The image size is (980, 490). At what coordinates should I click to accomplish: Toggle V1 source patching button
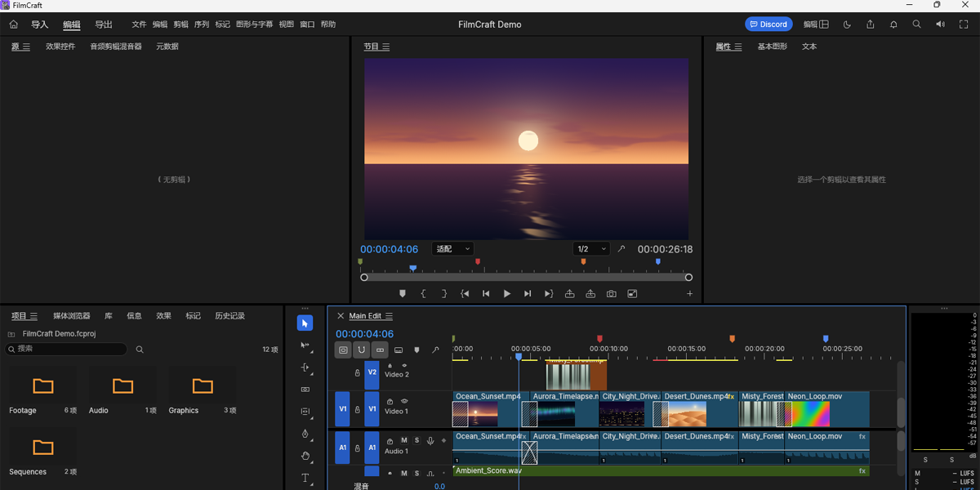point(342,409)
